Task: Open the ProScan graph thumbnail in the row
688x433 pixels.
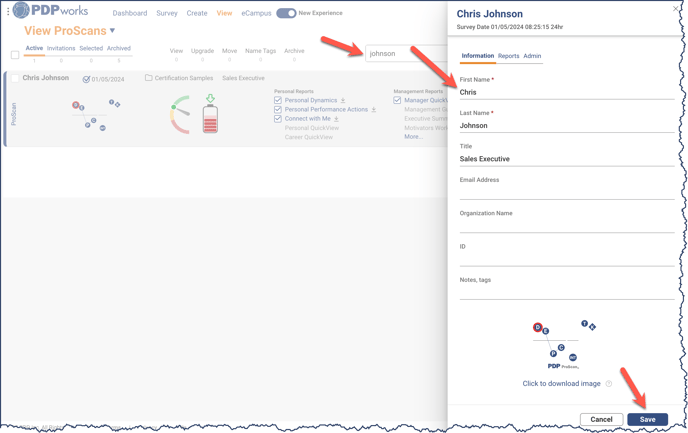Action: tap(96, 115)
